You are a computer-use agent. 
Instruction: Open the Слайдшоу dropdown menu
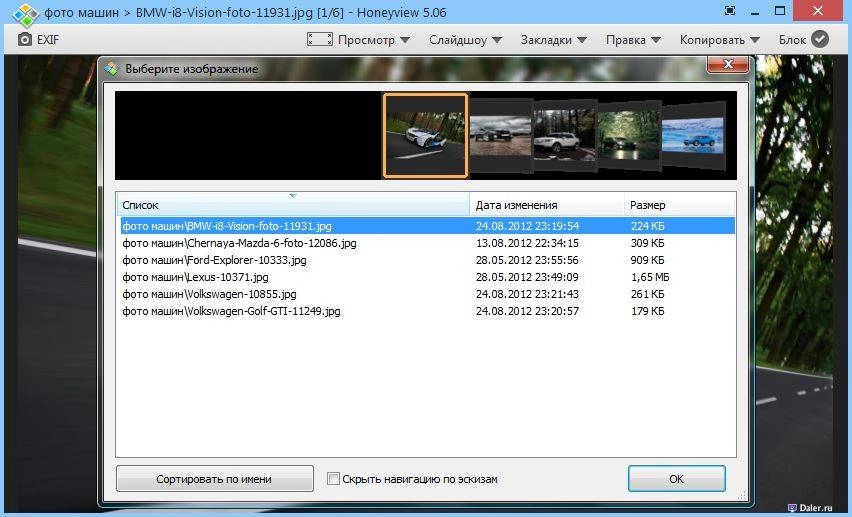tap(465, 40)
